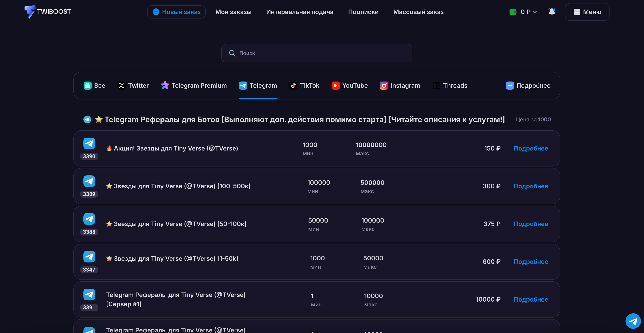The height and width of the screenshot is (333, 644).
Task: Click the plus icon in Новый заказ
Action: [156, 12]
